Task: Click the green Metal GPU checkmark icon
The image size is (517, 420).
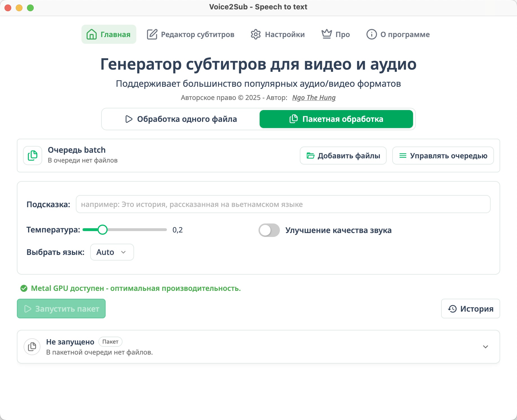Action: point(24,288)
